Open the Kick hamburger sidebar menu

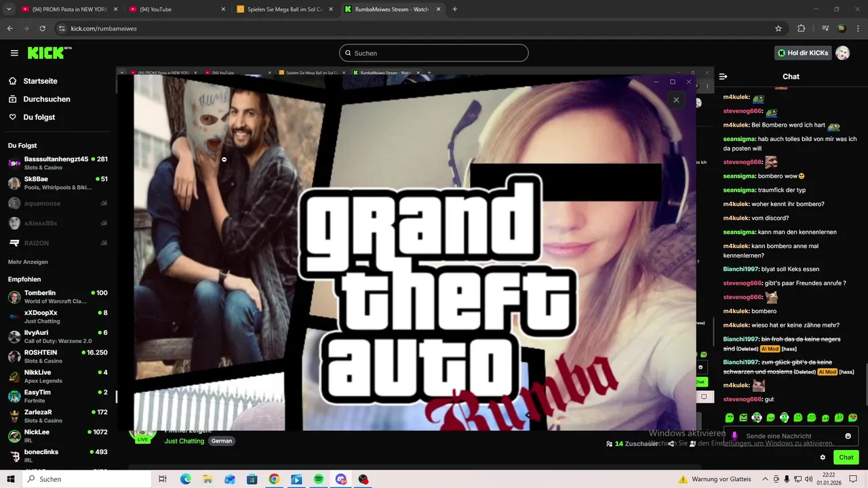click(14, 53)
